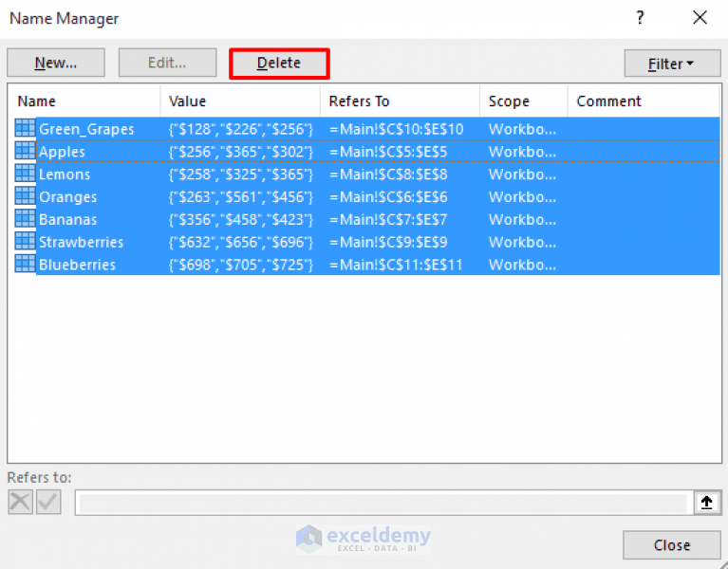
Task: Click the Scope cell in Blueberries row
Action: pyautogui.click(x=522, y=265)
